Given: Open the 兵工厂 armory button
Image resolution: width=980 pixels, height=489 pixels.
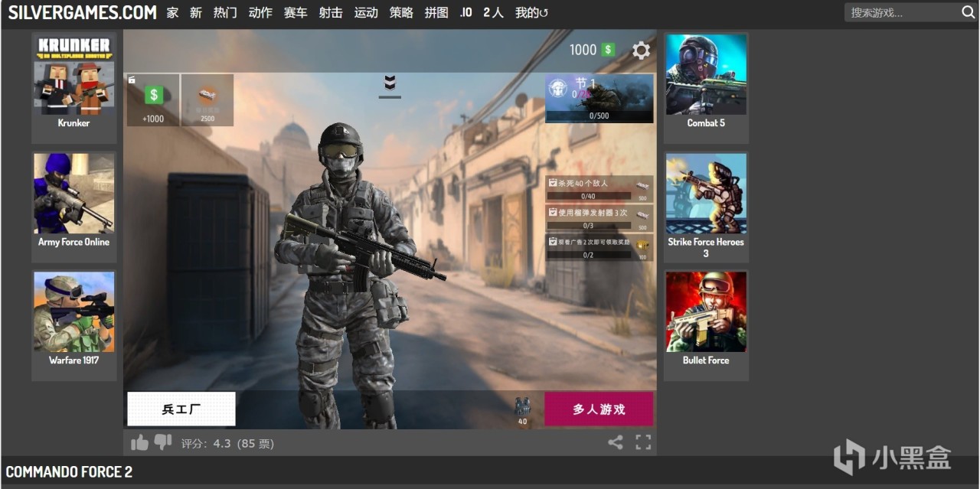Looking at the screenshot, I should click(x=181, y=409).
